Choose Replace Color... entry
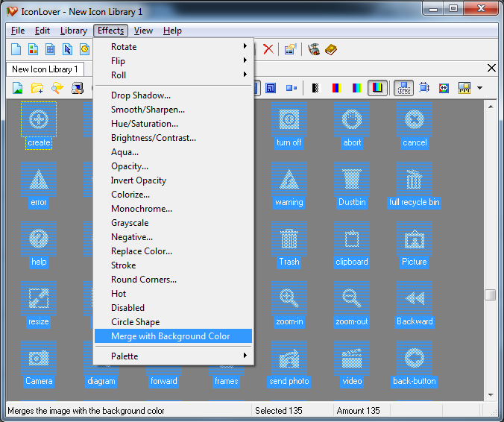Image resolution: width=504 pixels, height=422 pixels. point(173,251)
